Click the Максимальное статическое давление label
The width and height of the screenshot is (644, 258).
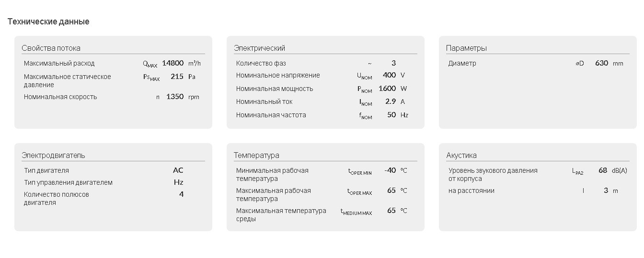coord(68,80)
